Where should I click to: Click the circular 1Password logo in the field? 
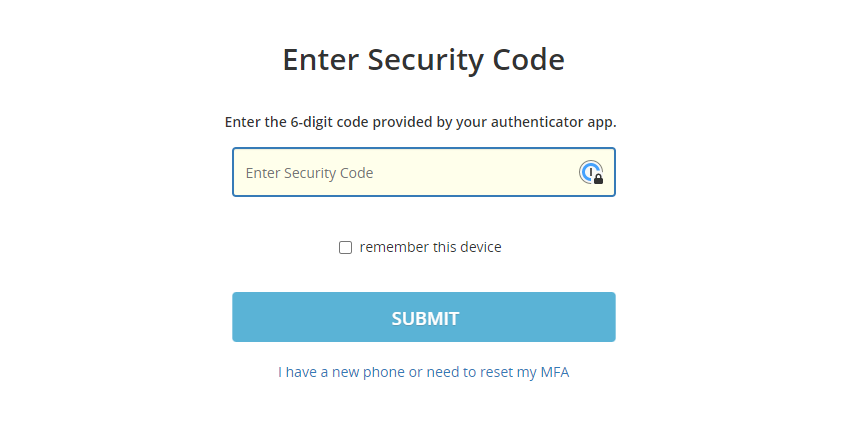[591, 173]
